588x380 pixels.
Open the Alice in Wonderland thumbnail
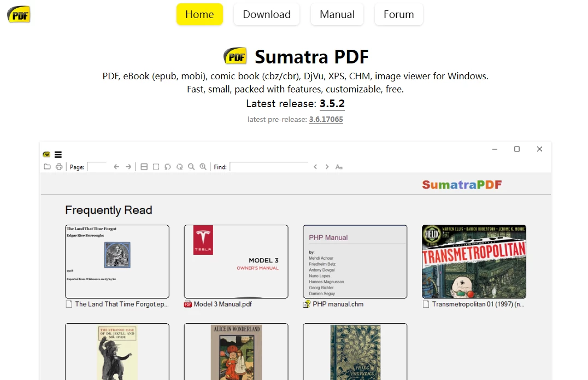click(236, 352)
